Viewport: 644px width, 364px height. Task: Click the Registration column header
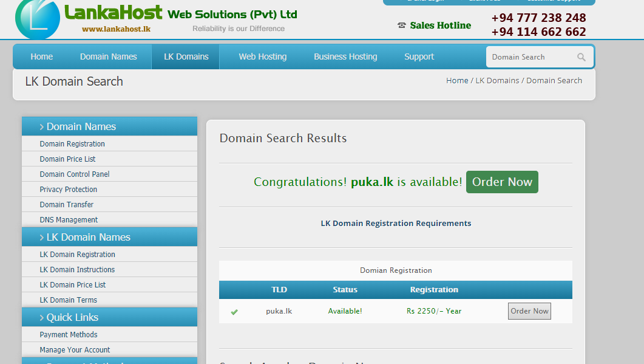[434, 290]
